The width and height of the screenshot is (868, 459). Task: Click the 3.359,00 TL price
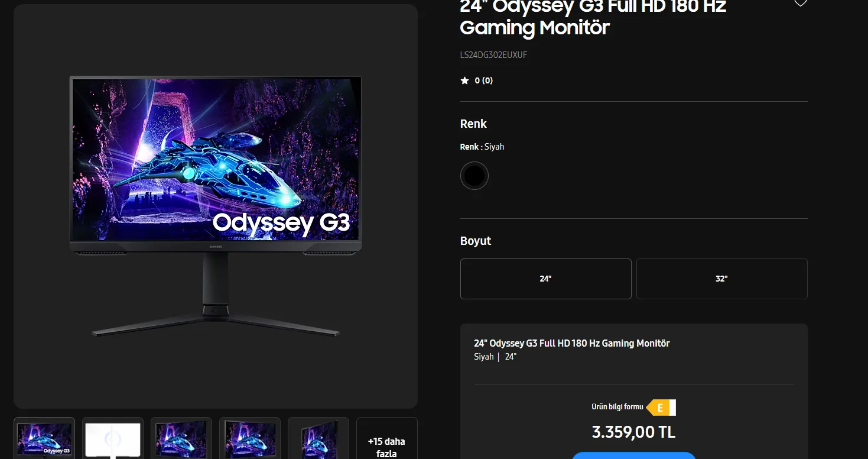(x=633, y=432)
